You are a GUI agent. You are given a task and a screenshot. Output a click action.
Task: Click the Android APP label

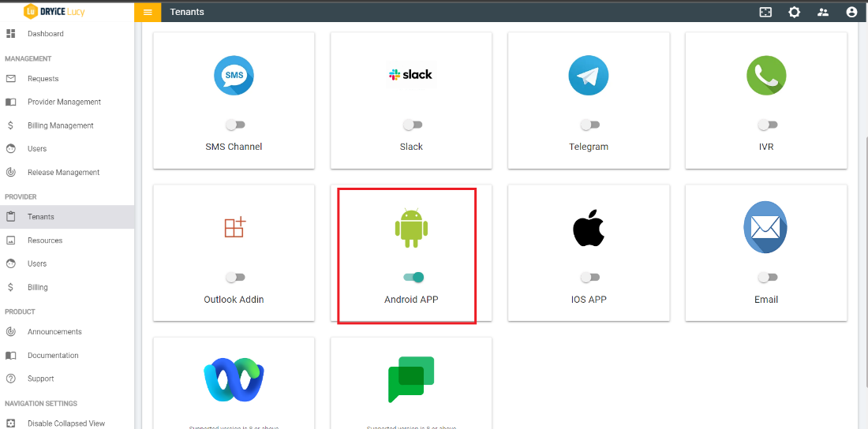point(411,300)
